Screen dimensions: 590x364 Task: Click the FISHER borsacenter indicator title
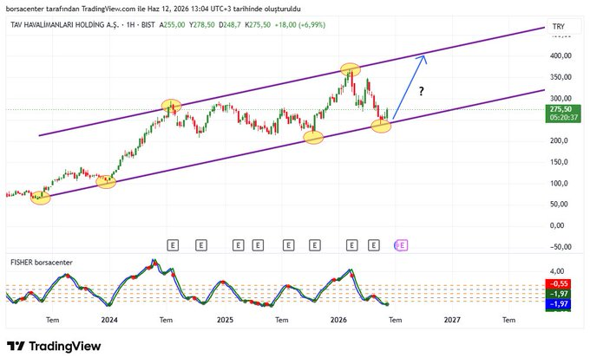point(42,263)
